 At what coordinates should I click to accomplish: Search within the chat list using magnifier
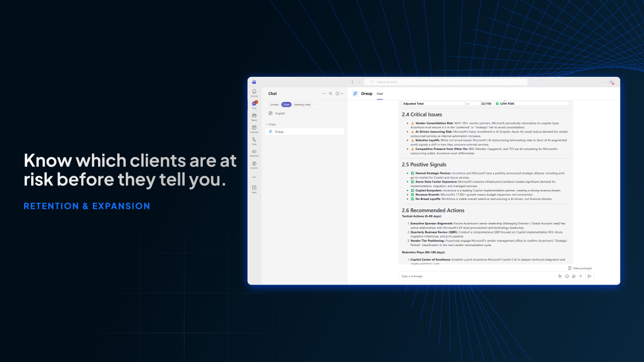click(330, 94)
